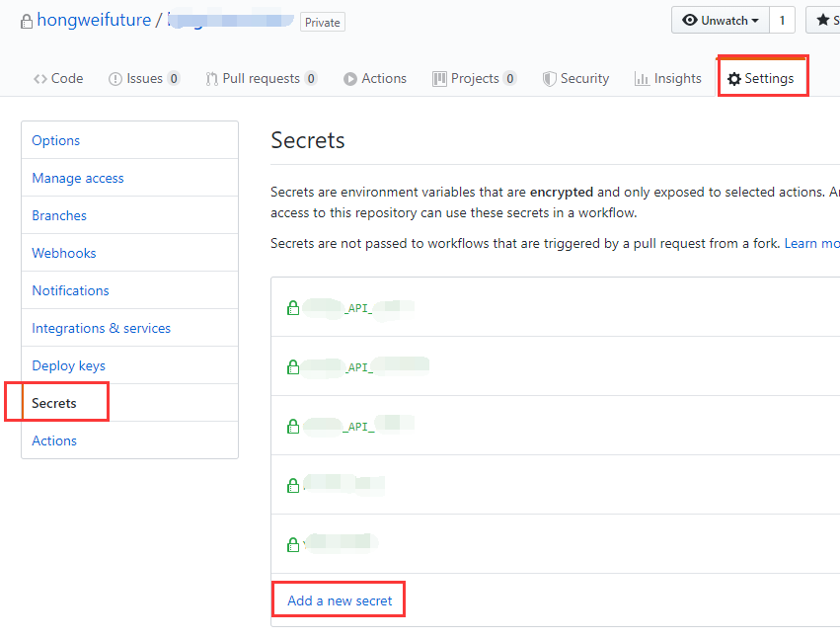Open Manage access in the sidebar
The width and height of the screenshot is (840, 639).
pos(78,178)
